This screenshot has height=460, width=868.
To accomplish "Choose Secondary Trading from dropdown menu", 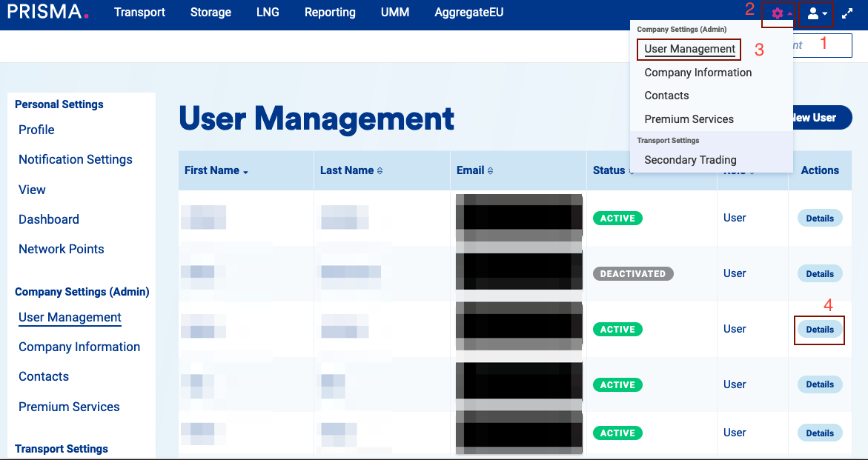I will point(690,160).
